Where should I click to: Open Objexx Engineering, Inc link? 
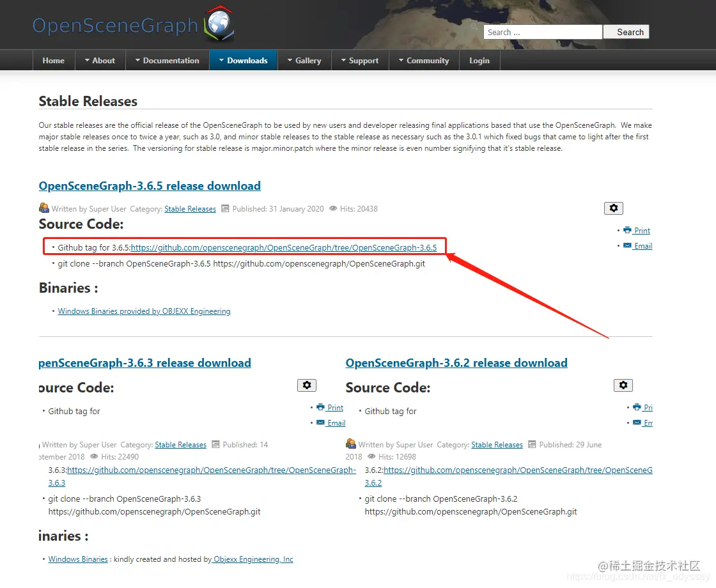[x=253, y=559]
